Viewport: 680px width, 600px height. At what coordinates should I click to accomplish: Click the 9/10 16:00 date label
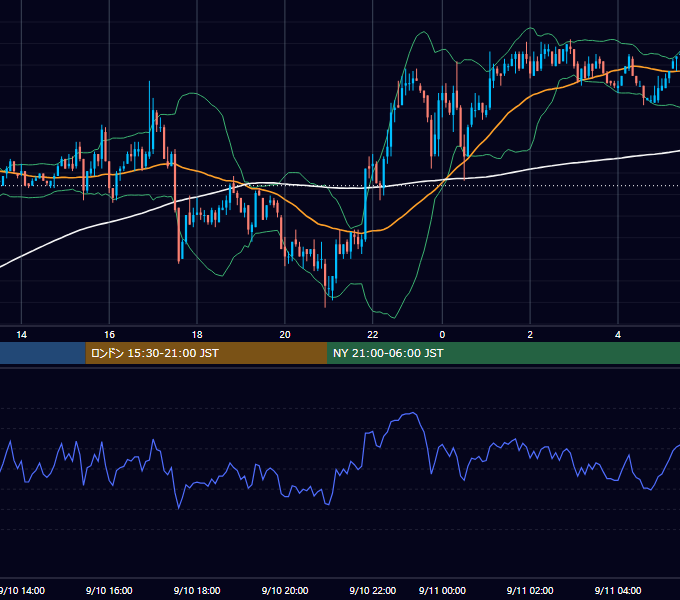pos(109,590)
